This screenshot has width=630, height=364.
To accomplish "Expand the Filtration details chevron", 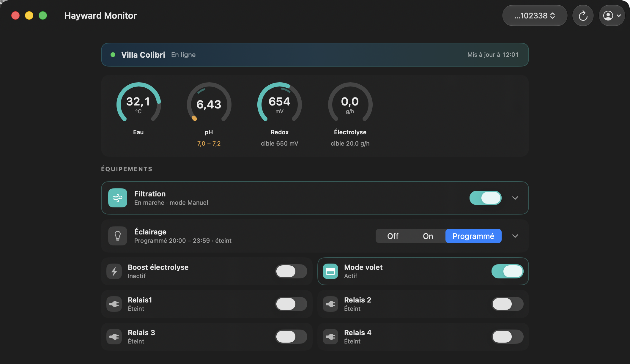I will [515, 198].
